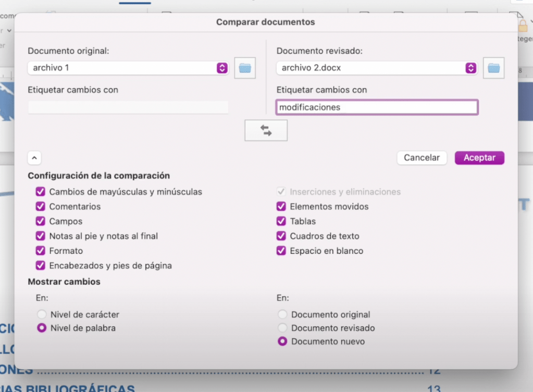The image size is (533, 392).
Task: Disable the Campos checkbox
Action: [41, 221]
